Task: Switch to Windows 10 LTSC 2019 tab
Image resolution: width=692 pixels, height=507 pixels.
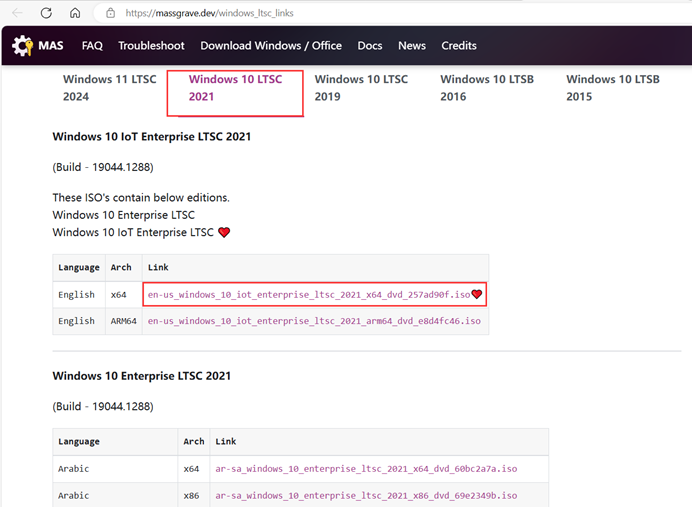Action: click(x=361, y=88)
